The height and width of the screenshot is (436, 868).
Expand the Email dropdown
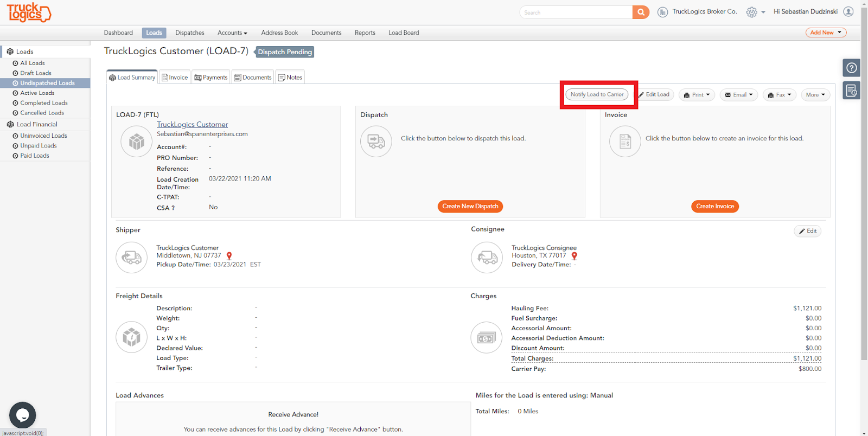click(x=739, y=95)
